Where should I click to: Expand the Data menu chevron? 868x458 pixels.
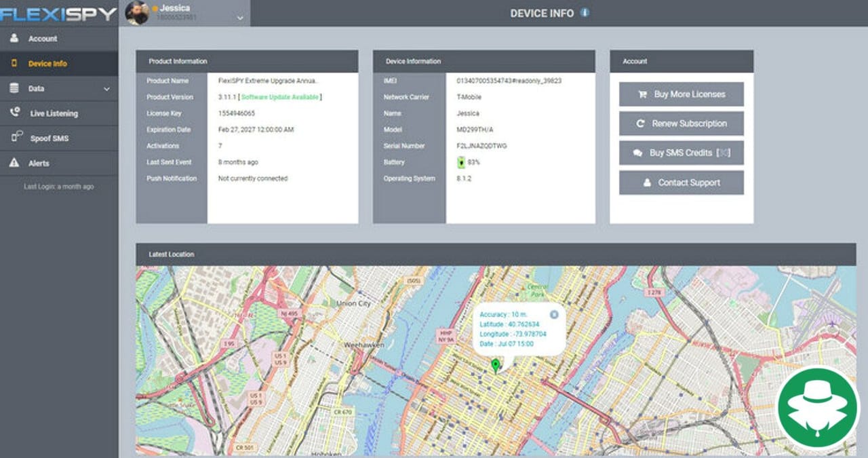[x=106, y=89]
